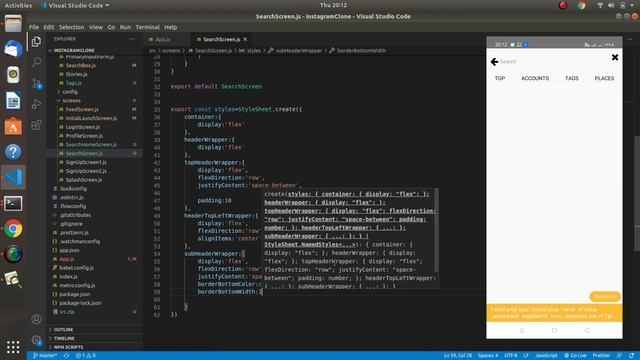Open the Go menu
The width and height of the screenshot is (640, 360).
111,27
